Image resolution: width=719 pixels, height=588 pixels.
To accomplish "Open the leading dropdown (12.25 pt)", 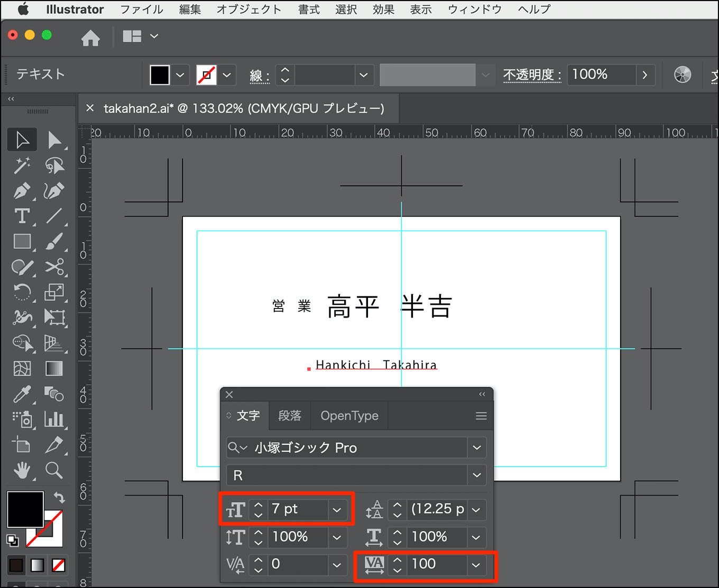I will [x=476, y=510].
